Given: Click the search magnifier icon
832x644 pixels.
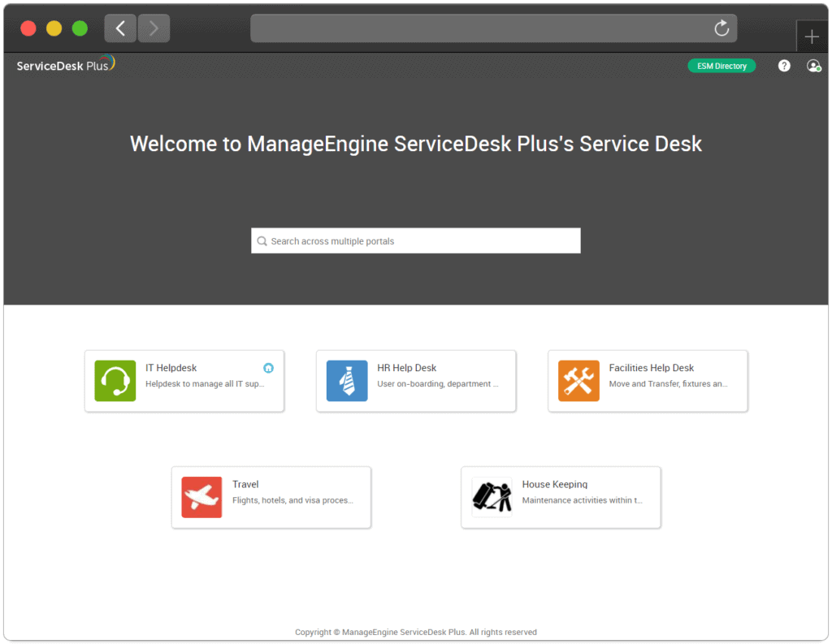Looking at the screenshot, I should tap(262, 241).
